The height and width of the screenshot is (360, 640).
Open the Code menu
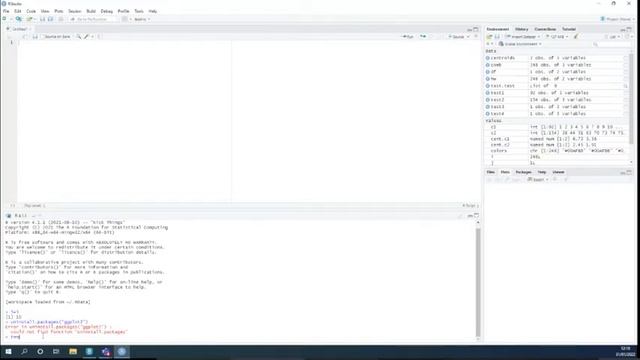[31, 11]
